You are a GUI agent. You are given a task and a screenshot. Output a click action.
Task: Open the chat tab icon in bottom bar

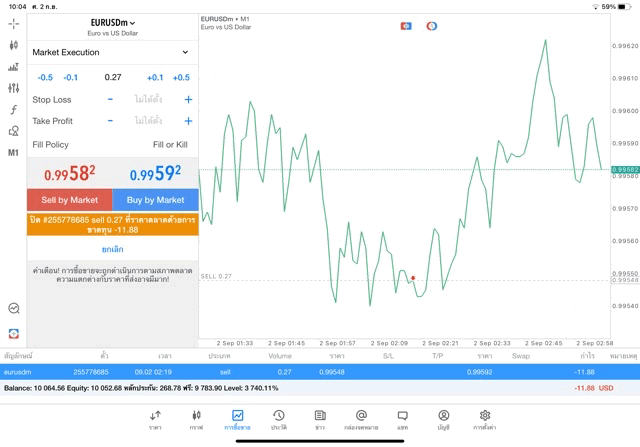coord(402,420)
